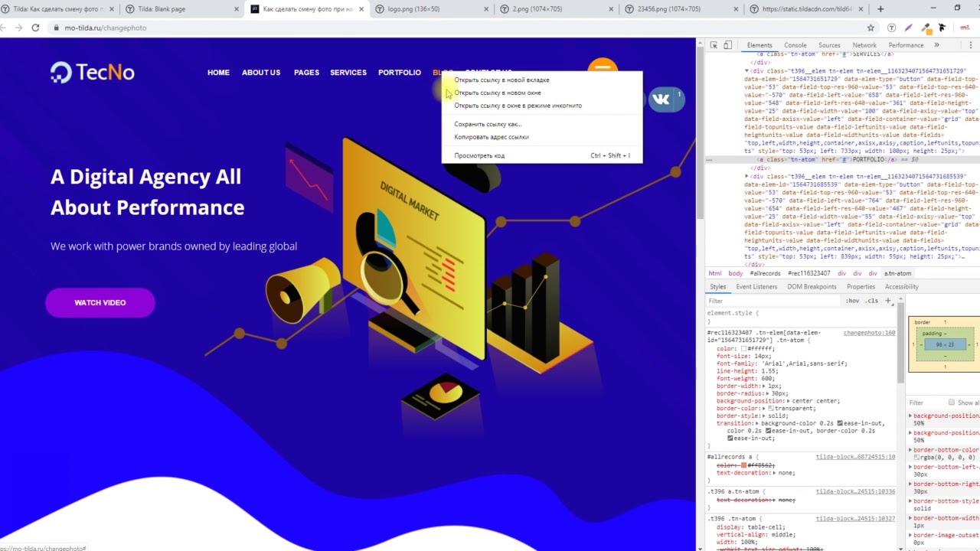Choose 'Просмотреть код' in context menu
This screenshot has width=980, height=551.
pyautogui.click(x=542, y=155)
